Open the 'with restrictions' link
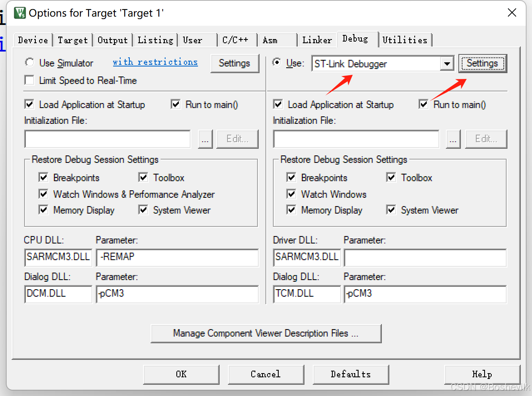The image size is (532, 396). pyautogui.click(x=155, y=62)
